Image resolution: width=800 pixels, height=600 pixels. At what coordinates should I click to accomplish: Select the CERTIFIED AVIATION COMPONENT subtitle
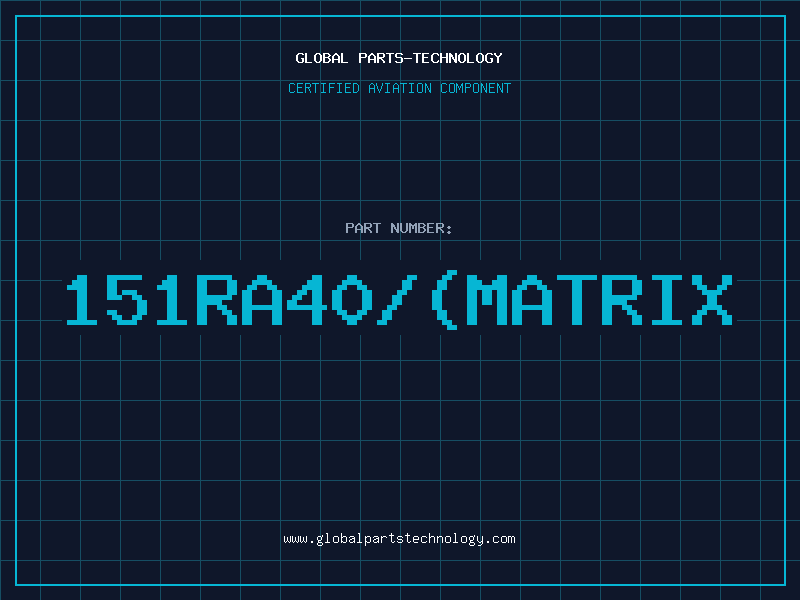399,88
